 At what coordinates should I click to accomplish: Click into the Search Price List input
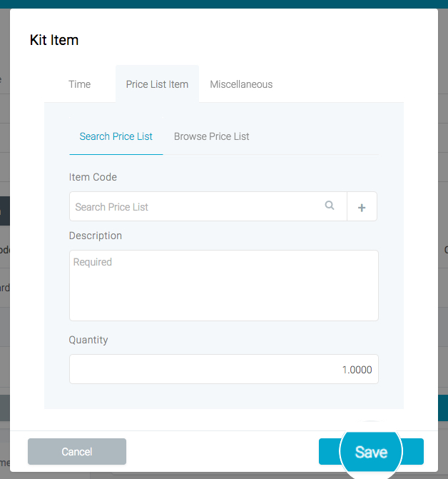196,207
